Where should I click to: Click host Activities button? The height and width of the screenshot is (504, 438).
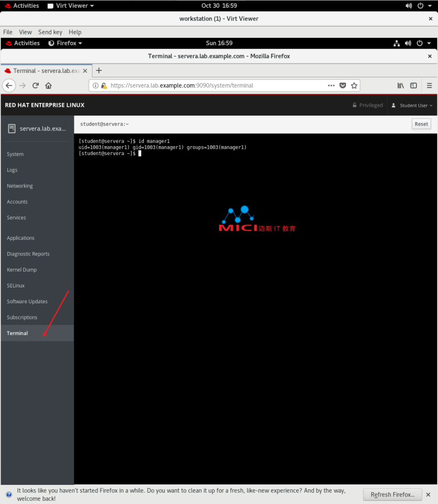pyautogui.click(x=22, y=6)
